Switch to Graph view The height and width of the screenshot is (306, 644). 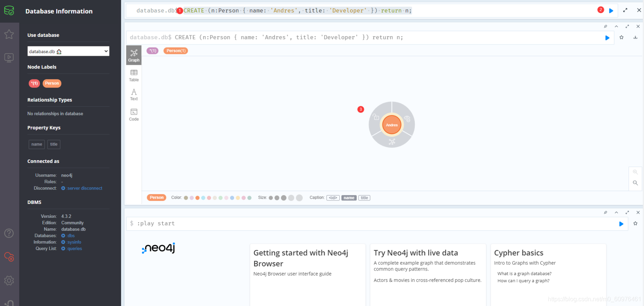tap(134, 55)
